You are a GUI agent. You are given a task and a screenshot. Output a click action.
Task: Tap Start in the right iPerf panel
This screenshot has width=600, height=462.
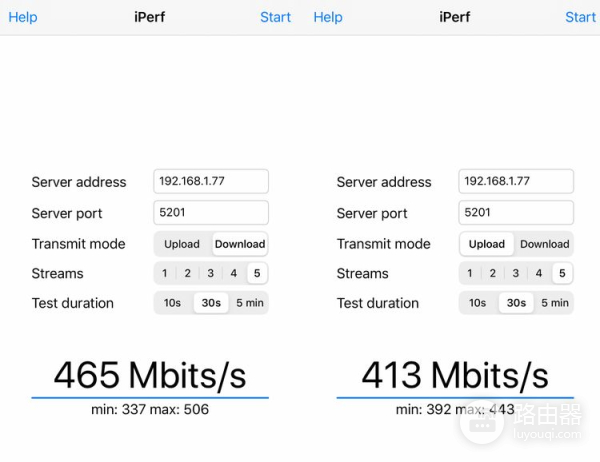point(580,17)
